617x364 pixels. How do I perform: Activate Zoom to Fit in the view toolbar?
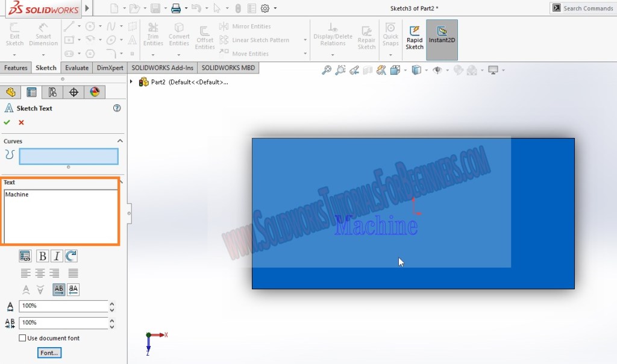326,70
